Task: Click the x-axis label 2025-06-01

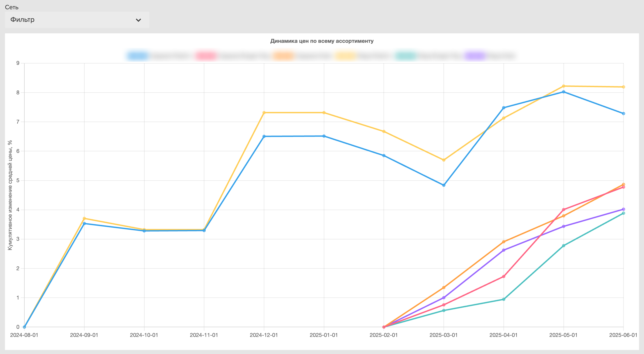Action: [623, 335]
